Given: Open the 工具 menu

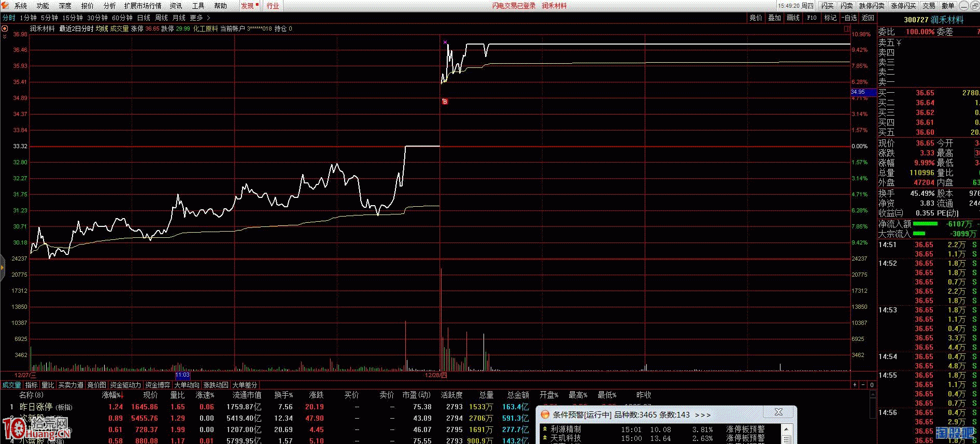Looking at the screenshot, I should pos(198,6).
